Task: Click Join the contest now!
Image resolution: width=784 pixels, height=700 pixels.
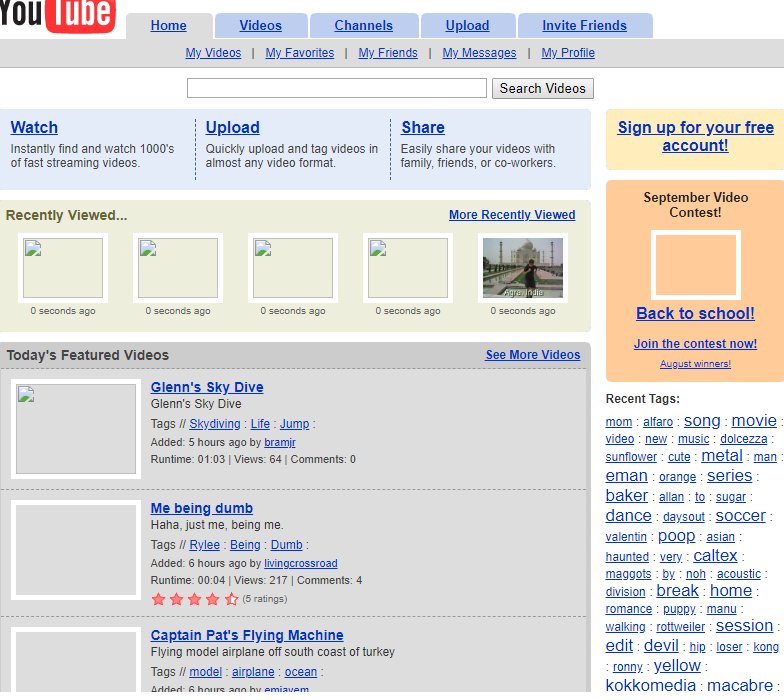Action: (696, 344)
